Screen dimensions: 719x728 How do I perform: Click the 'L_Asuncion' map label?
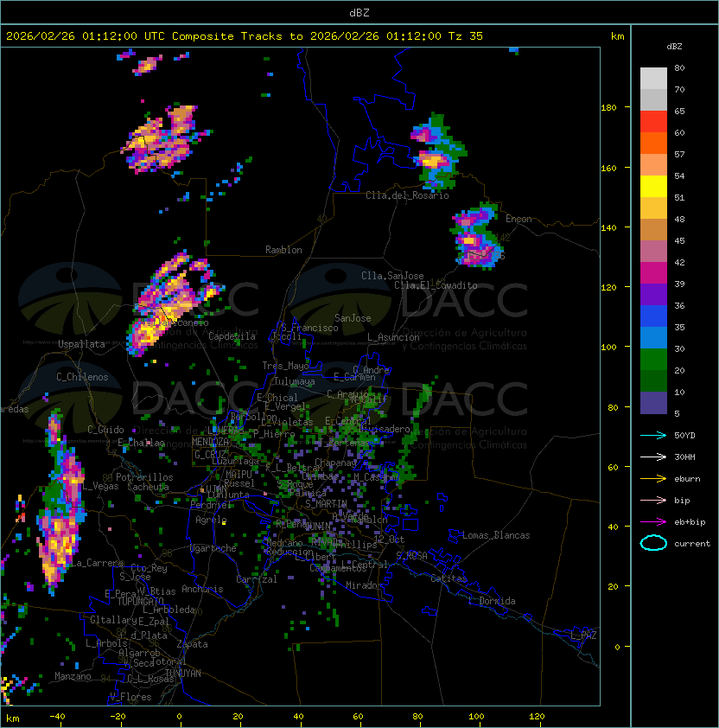393,337
